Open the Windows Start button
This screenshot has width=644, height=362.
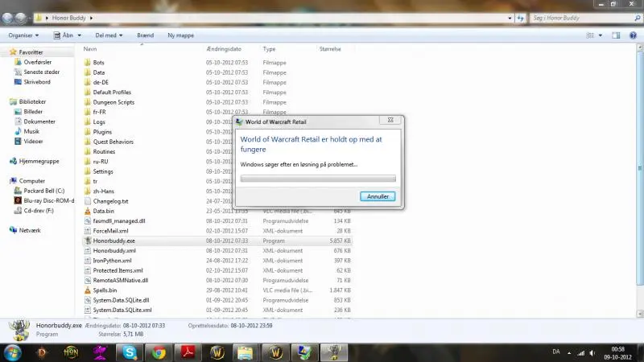12,352
